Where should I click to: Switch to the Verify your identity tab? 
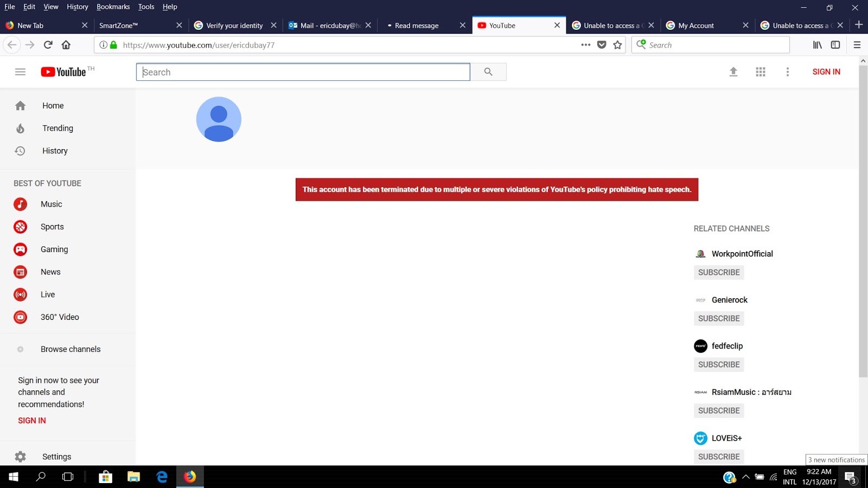coord(235,25)
